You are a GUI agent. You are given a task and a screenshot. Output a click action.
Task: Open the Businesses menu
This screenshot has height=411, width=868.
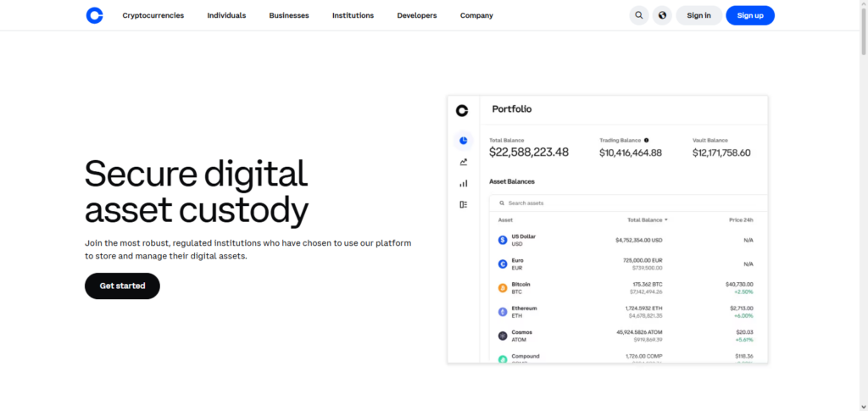click(289, 15)
